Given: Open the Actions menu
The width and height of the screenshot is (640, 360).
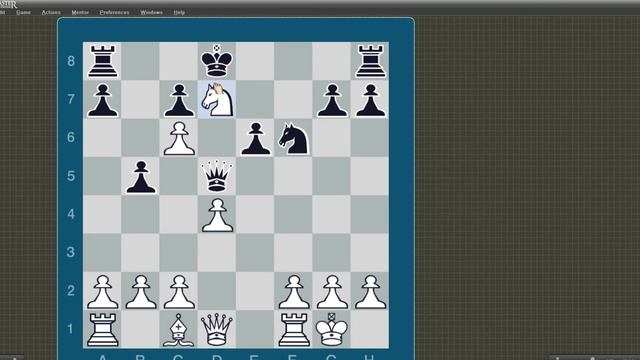Looking at the screenshot, I should (51, 12).
